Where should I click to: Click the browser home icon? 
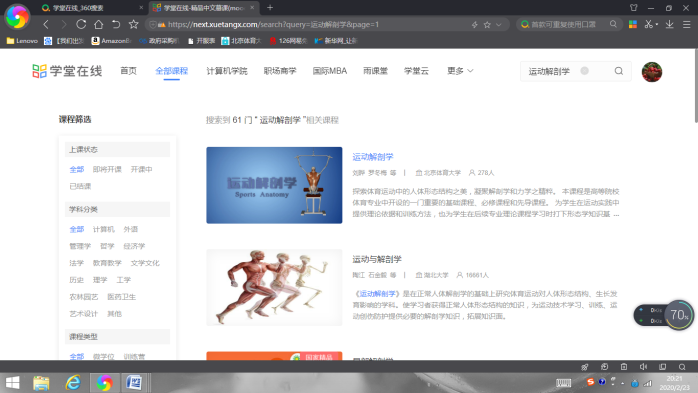tap(98, 24)
